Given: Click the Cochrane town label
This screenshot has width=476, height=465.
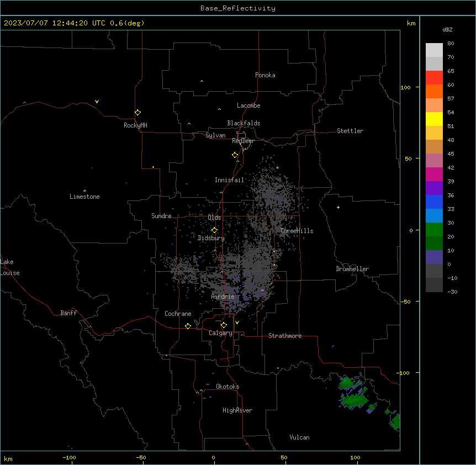Looking at the screenshot, I should coord(178,314).
